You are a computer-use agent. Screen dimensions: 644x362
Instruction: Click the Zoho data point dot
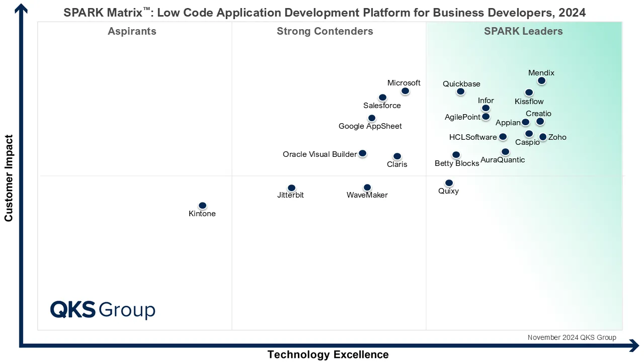(543, 137)
